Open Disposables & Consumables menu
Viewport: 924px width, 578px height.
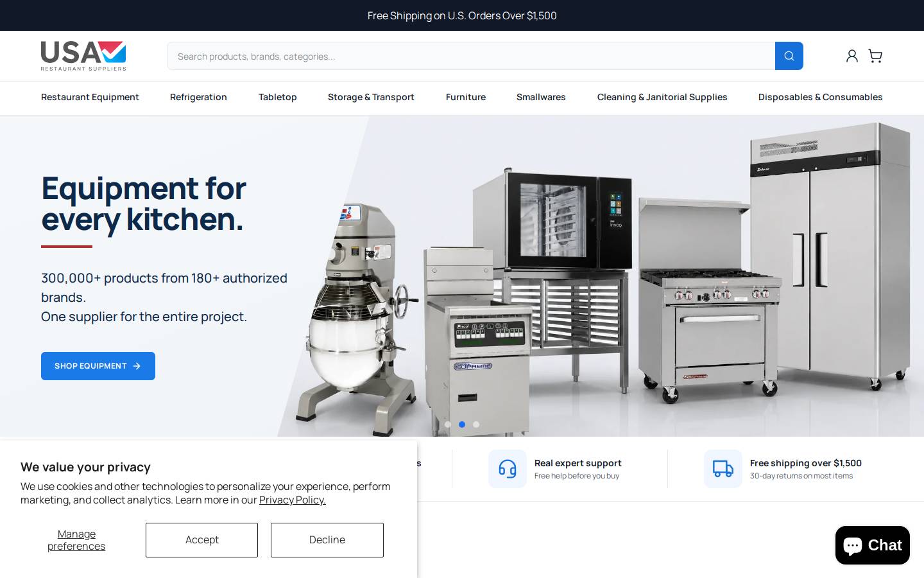tap(820, 97)
